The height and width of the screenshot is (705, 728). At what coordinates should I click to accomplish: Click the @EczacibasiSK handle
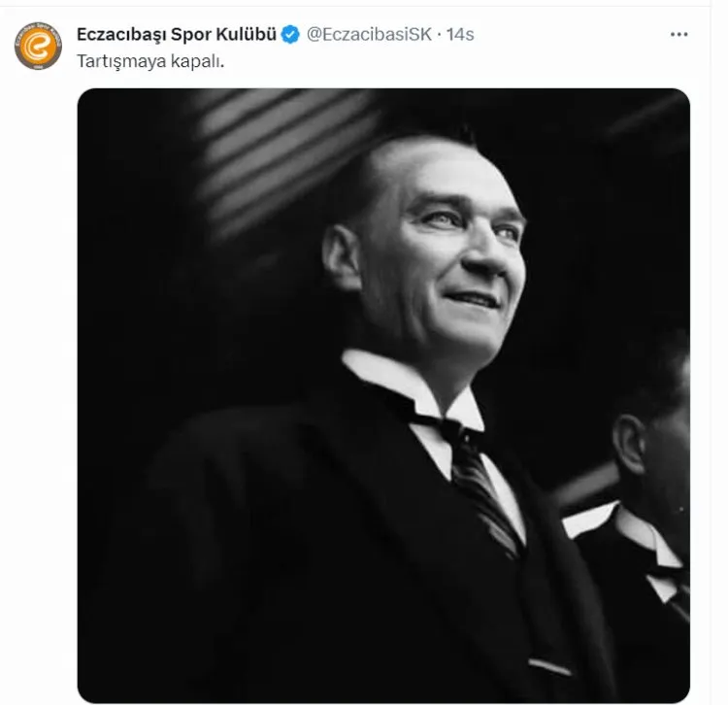pos(368,36)
